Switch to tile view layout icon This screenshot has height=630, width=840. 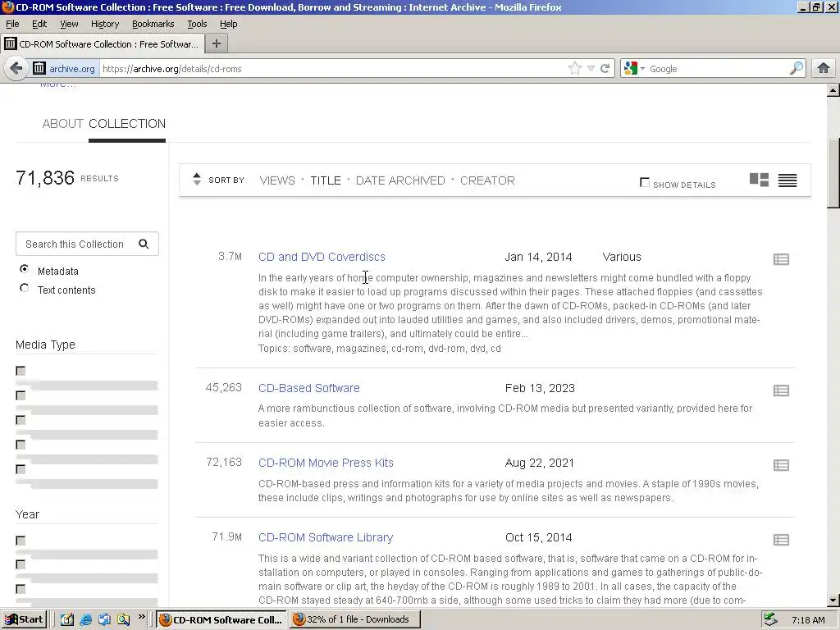click(759, 180)
